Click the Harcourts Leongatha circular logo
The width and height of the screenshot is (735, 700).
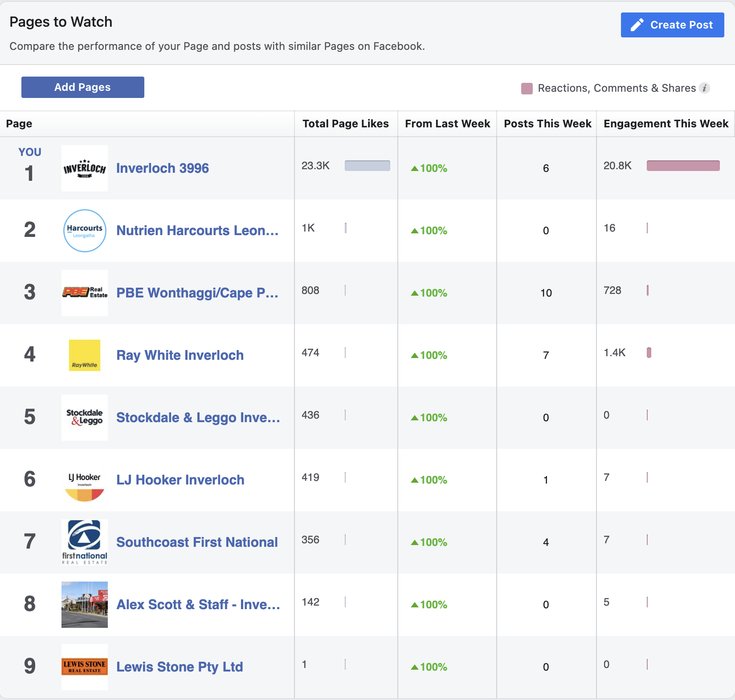click(x=85, y=231)
